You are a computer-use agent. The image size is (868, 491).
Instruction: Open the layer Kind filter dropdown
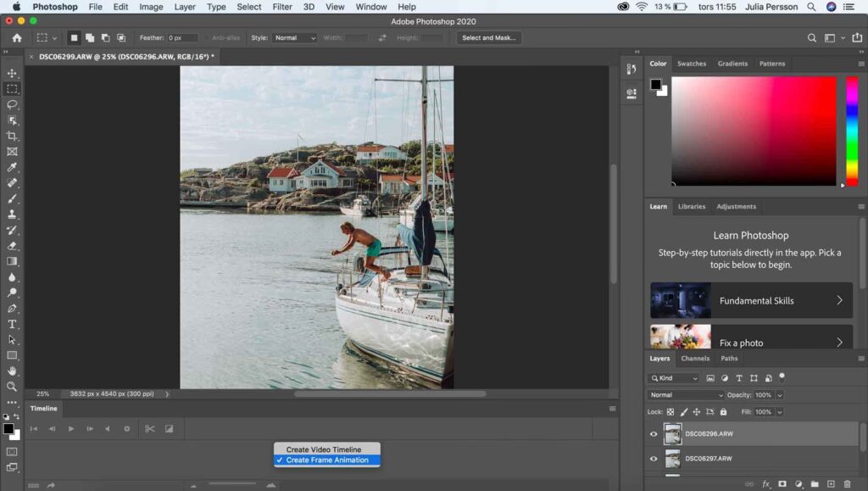coord(674,378)
